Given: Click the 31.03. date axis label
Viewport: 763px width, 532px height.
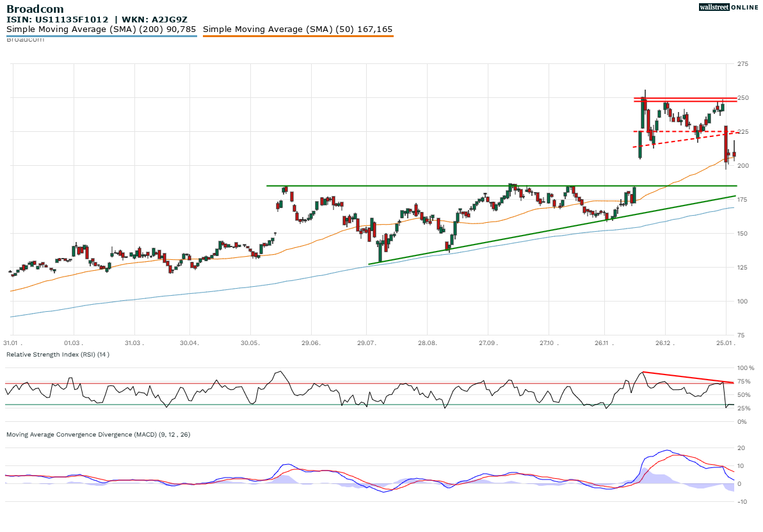Looking at the screenshot, I should point(134,343).
